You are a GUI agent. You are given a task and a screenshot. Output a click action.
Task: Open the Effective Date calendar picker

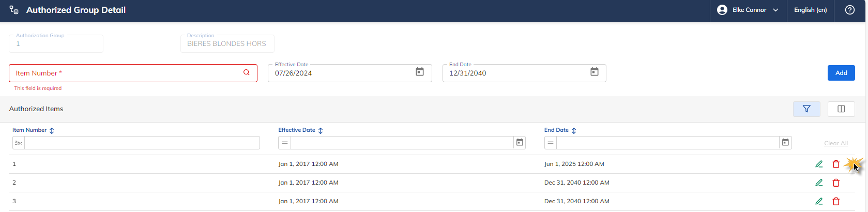(x=420, y=72)
